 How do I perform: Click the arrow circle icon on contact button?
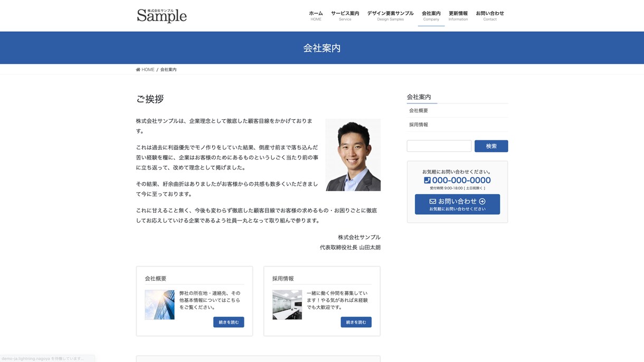click(482, 201)
